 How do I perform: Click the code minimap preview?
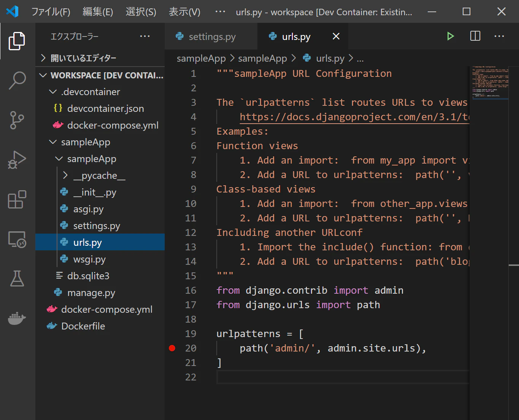tap(490, 82)
